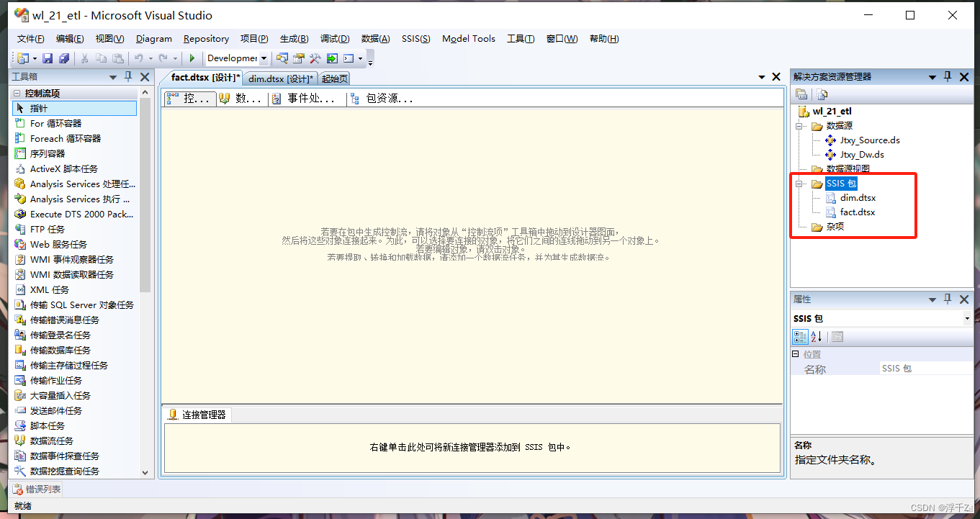980x519 pixels.
Task: Click Show All Files icon in Solution Explorer
Action: click(x=822, y=94)
